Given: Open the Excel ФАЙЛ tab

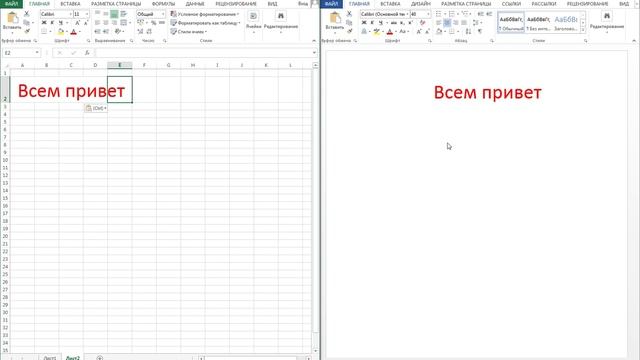Looking at the screenshot, I should (11, 4).
